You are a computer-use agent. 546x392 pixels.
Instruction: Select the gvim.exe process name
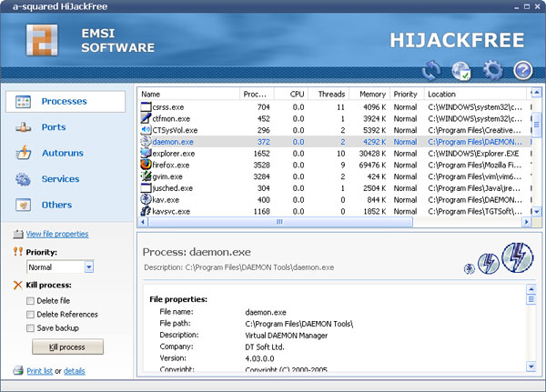click(167, 176)
